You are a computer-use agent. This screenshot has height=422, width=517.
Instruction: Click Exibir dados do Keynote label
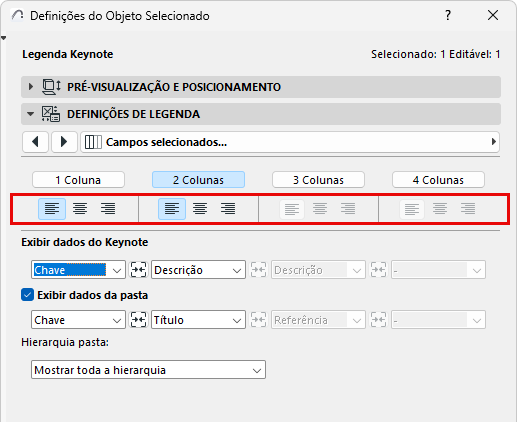85,242
